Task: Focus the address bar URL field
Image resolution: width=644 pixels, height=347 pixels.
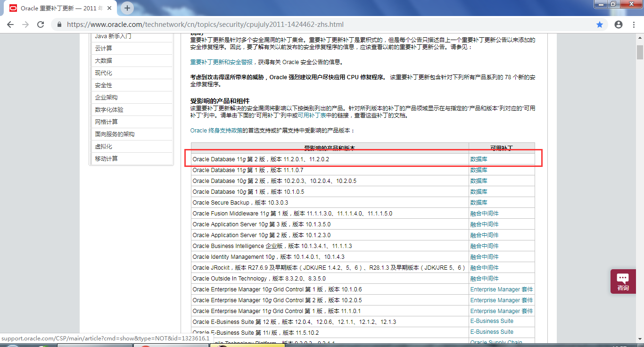Action: [x=206, y=25]
